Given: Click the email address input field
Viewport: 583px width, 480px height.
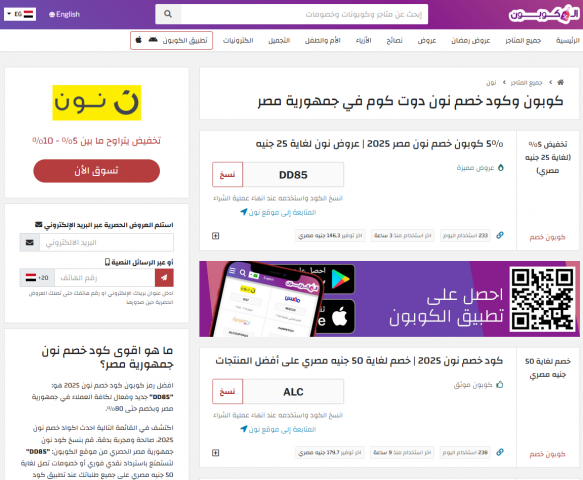Looking at the screenshot, I should point(106,242).
